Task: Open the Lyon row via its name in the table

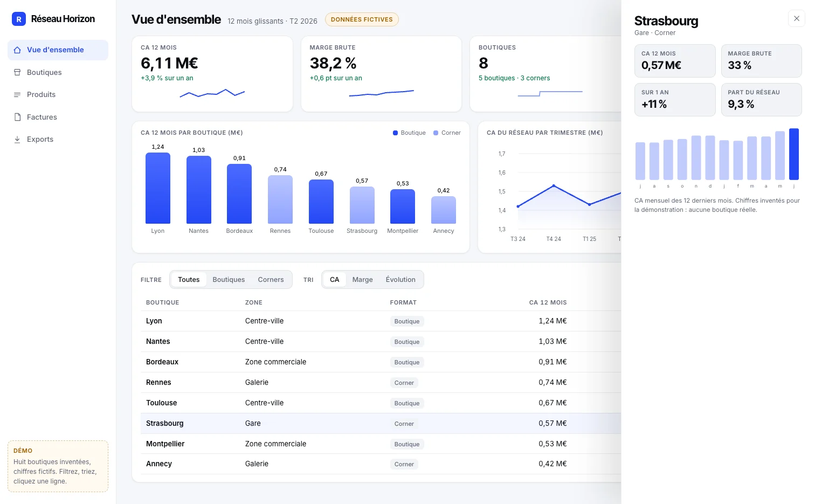Action: [x=154, y=321]
